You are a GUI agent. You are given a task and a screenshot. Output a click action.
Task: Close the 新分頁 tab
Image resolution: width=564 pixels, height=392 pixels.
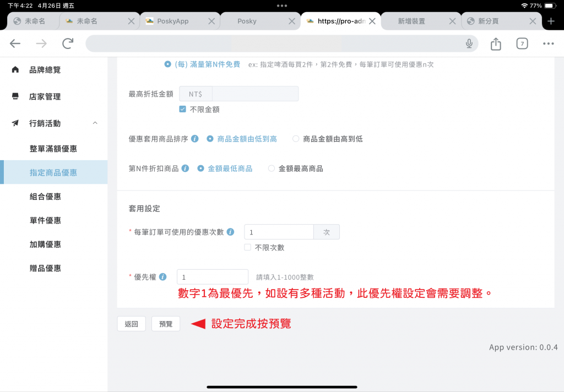click(x=533, y=21)
